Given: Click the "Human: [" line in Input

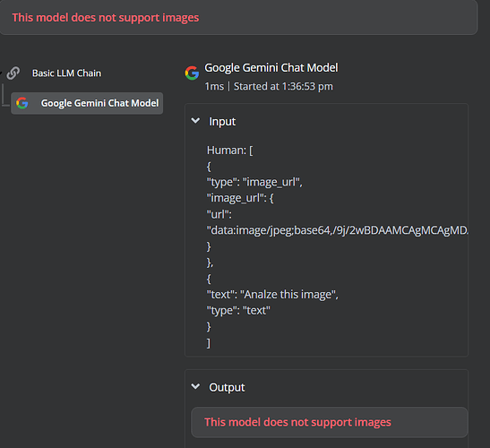Looking at the screenshot, I should pyautogui.click(x=229, y=151).
